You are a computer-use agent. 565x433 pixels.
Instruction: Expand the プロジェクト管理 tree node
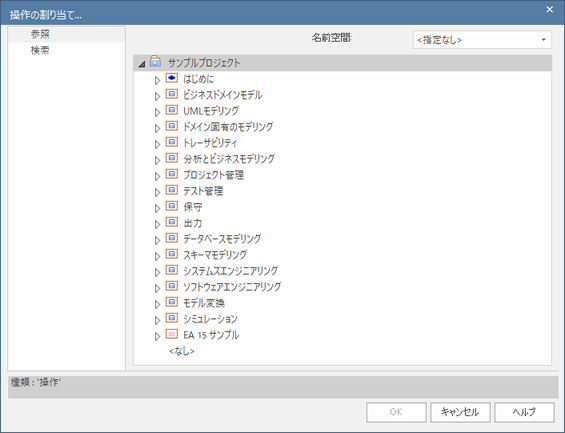point(157,176)
